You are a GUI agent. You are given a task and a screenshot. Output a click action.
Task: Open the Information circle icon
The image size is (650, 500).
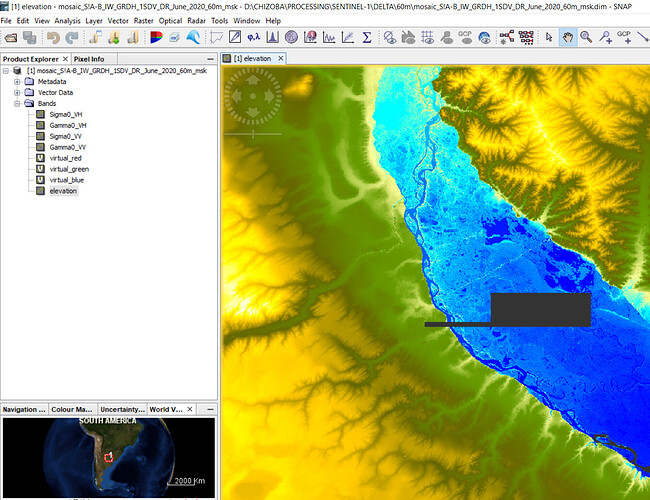(x=291, y=37)
